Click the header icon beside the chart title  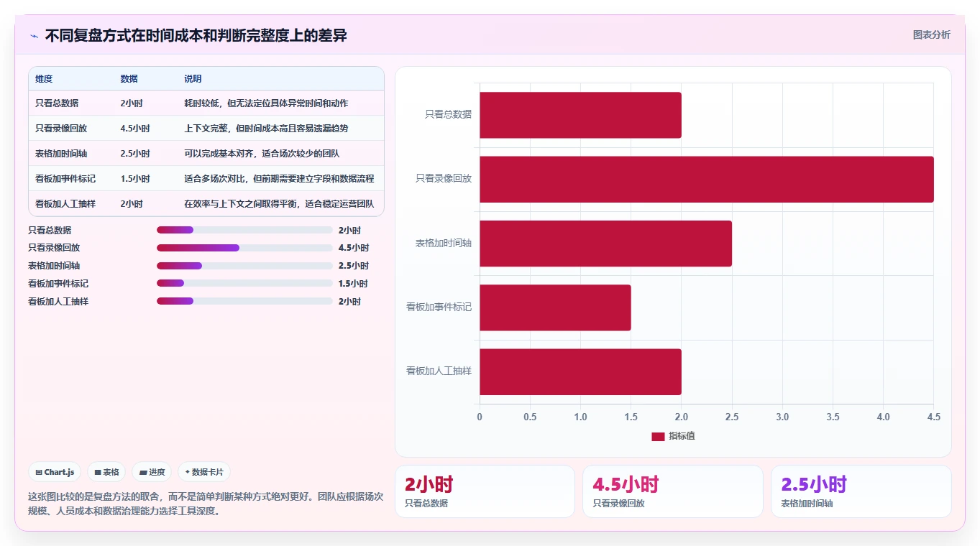coord(34,35)
